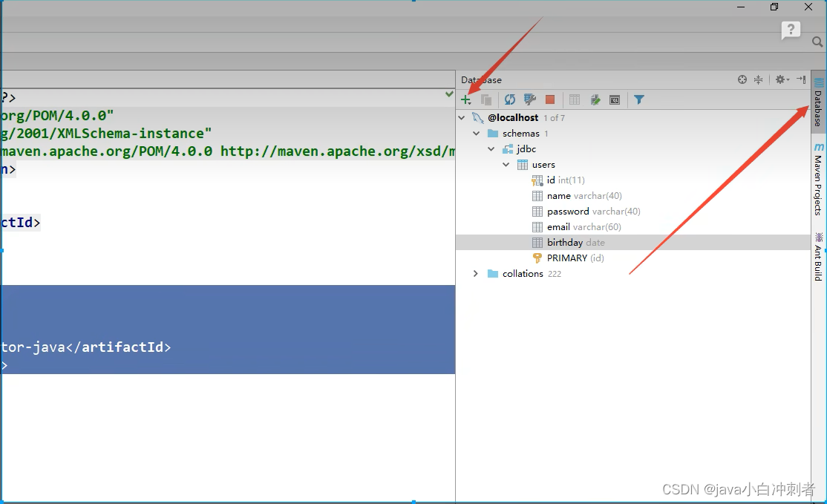Expand the collations folder

(x=476, y=274)
